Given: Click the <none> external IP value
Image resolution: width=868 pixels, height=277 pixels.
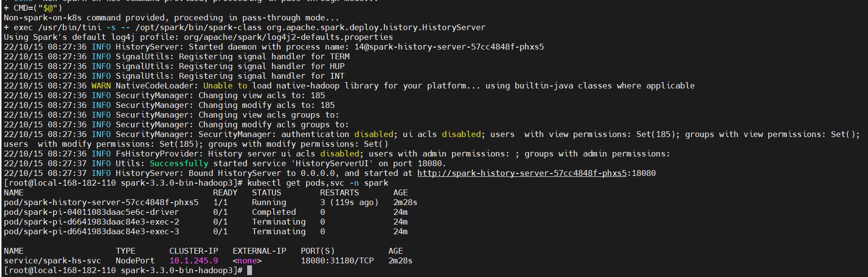Looking at the screenshot, I should coord(247,260).
